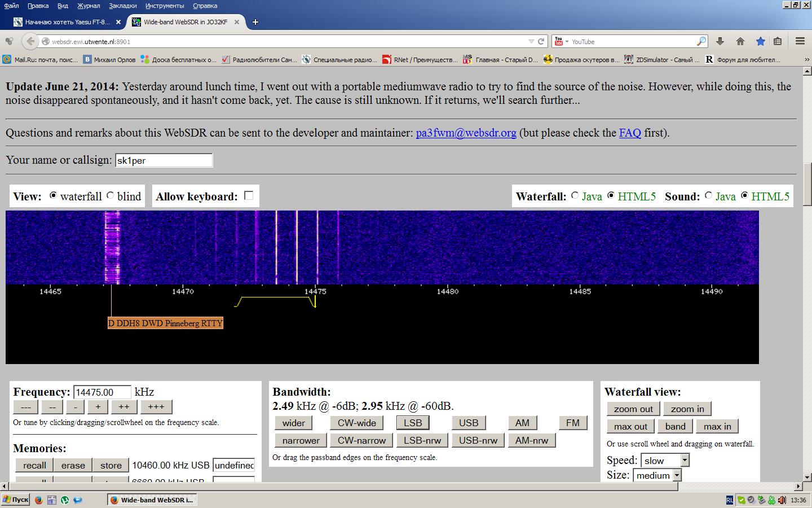Open the FAQ link
The height and width of the screenshot is (508, 812).
click(x=630, y=133)
